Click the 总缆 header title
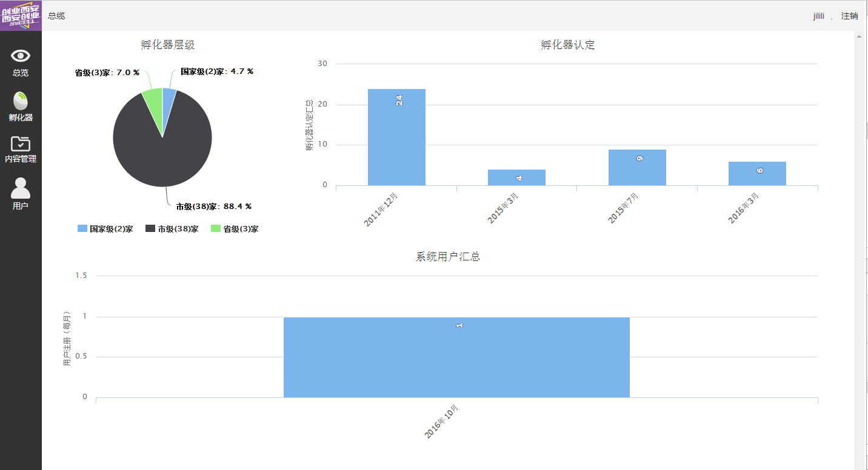 (56, 16)
